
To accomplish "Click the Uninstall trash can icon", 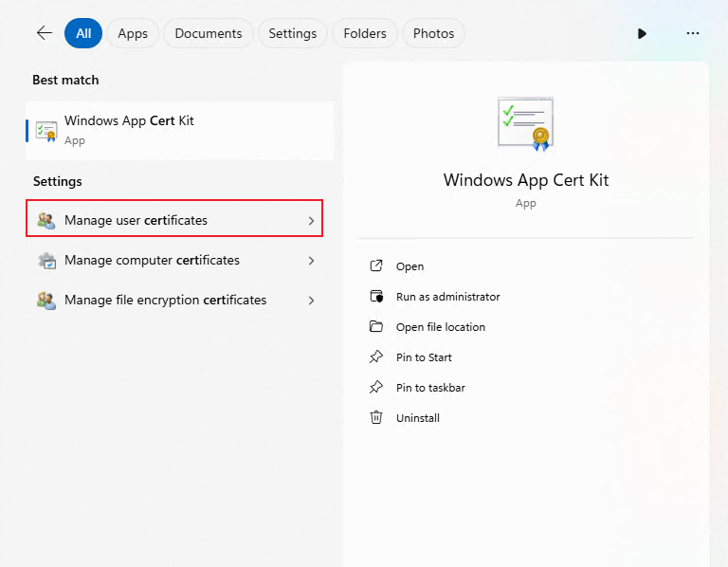I will click(376, 417).
